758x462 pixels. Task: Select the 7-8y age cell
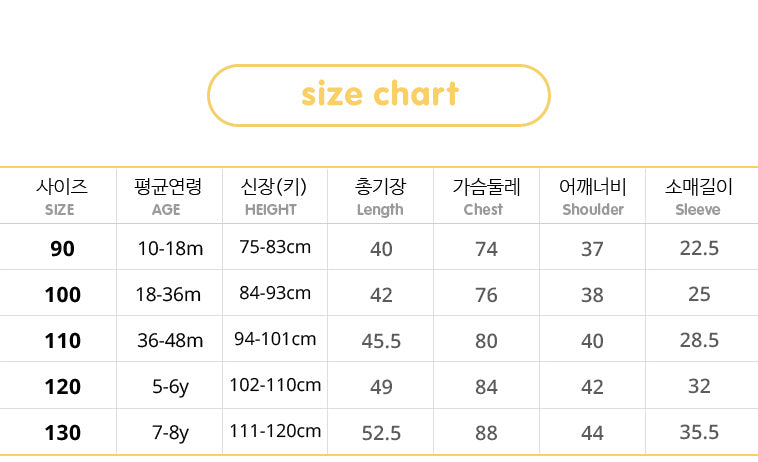coord(170,432)
